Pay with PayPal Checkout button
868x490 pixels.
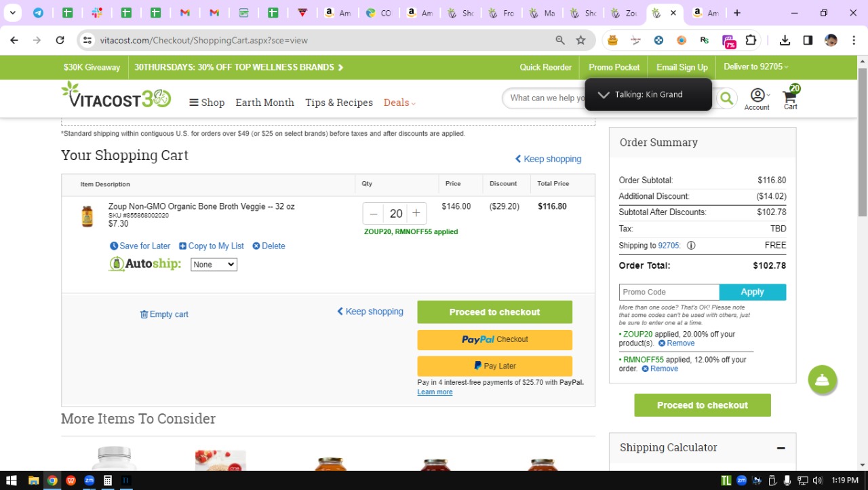pos(495,339)
